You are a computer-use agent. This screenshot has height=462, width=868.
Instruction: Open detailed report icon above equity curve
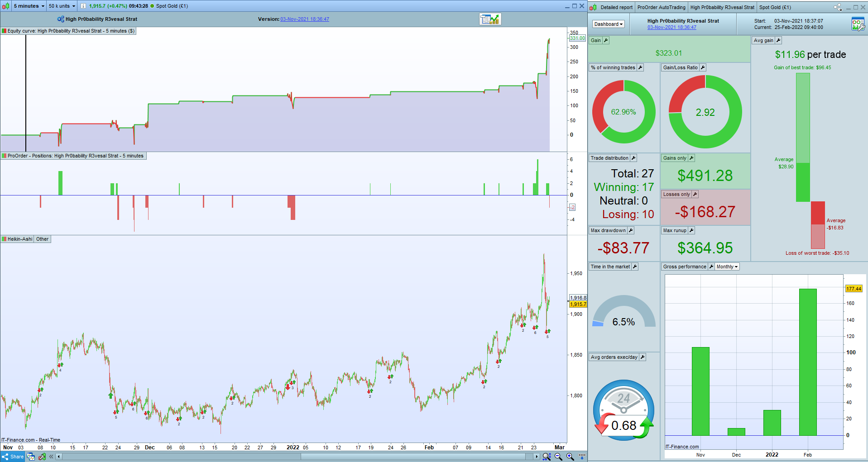[x=490, y=19]
